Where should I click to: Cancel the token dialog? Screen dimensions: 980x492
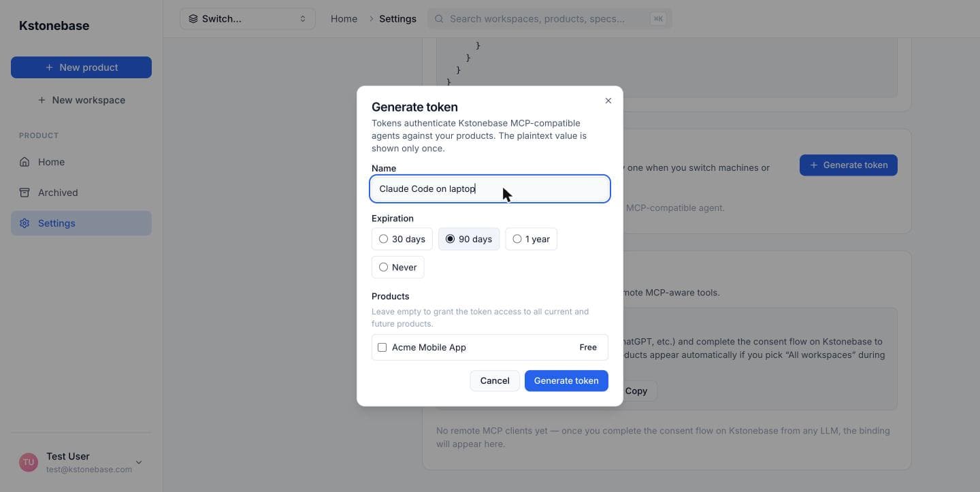click(495, 380)
